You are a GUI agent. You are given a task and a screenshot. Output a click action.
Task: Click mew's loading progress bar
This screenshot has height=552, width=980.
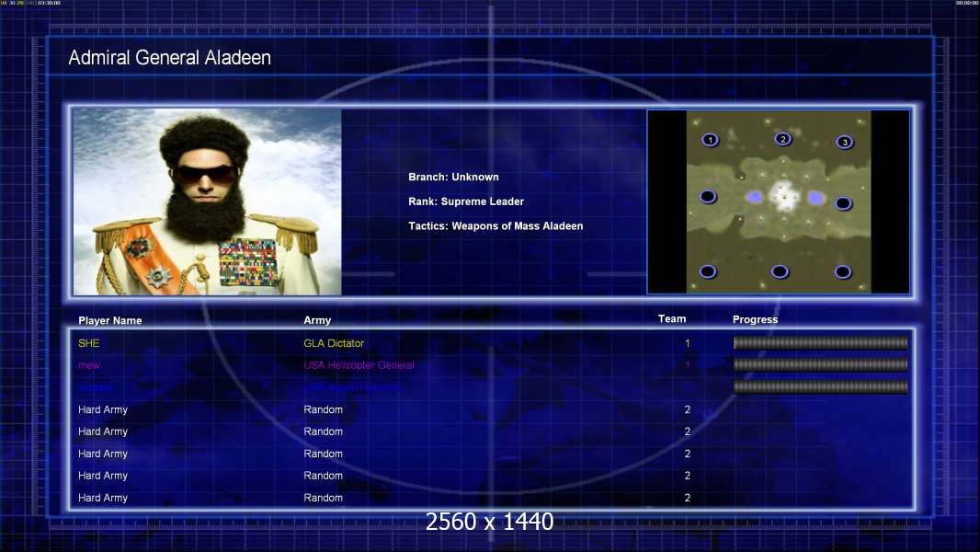pos(820,365)
